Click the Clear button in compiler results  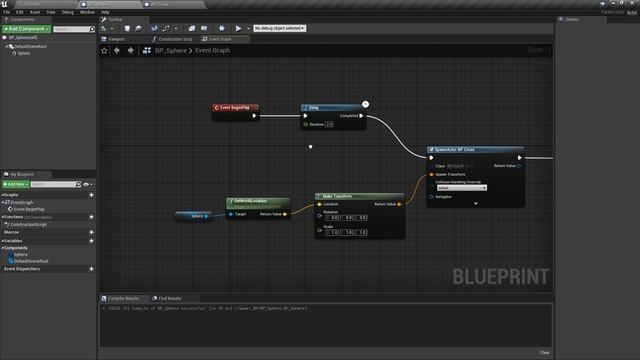(544, 353)
